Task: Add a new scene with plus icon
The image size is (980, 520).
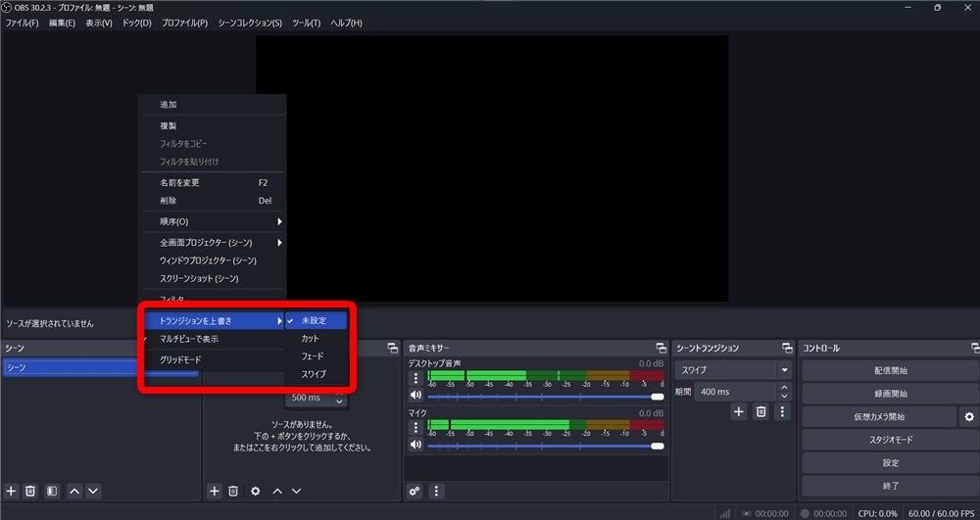Action: coord(11,492)
